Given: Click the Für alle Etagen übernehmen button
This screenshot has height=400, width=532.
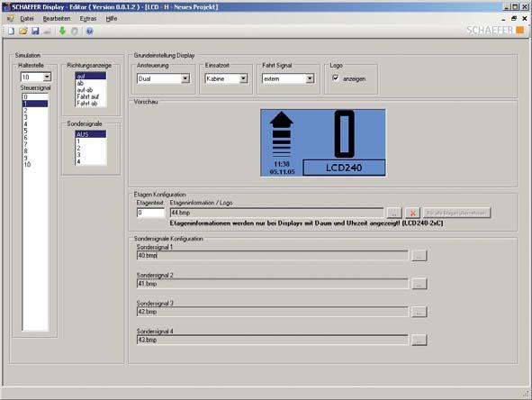Looking at the screenshot, I should pos(456,213).
